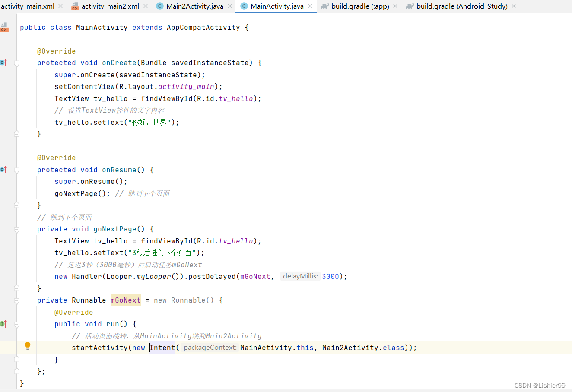Viewport: 572px width, 392px height.
Task: Click the mGoNext argument in postDelayed
Action: point(255,276)
